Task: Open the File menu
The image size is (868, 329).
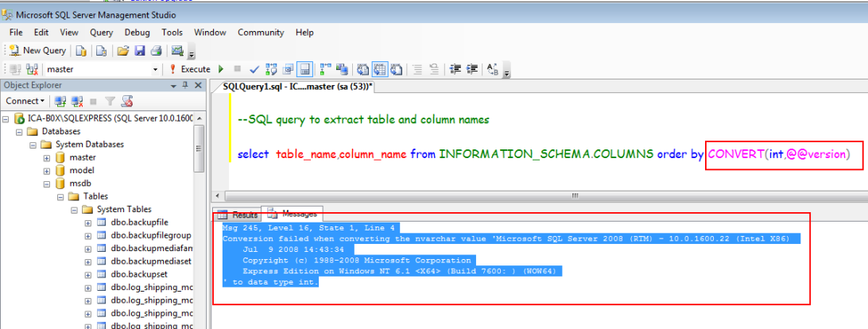Action: pos(16,32)
